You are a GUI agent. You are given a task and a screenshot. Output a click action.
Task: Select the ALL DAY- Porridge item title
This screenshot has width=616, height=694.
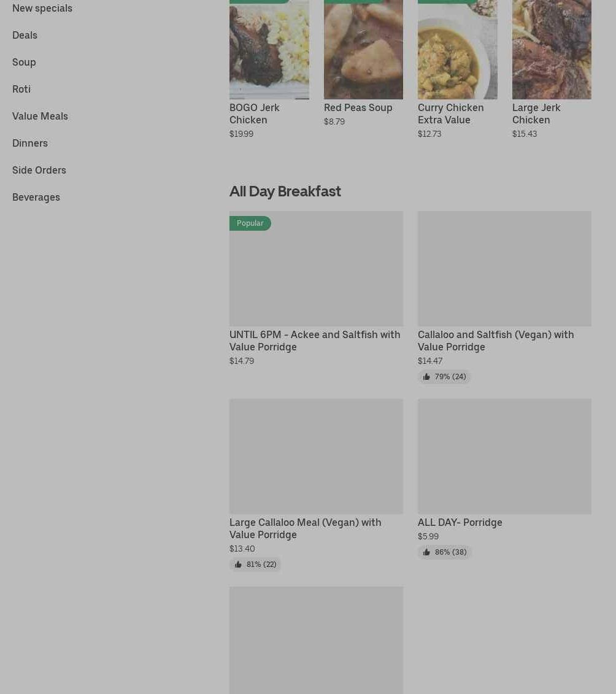[460, 522]
